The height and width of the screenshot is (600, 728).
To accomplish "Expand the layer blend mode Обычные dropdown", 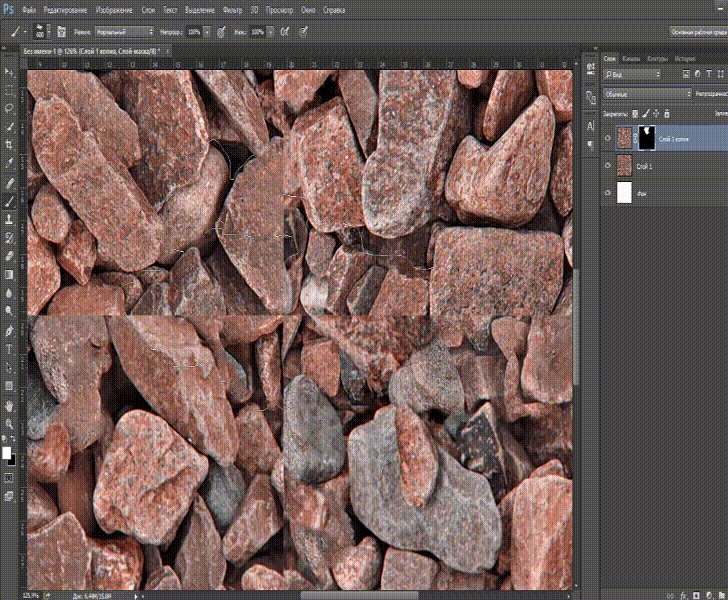I will click(x=645, y=94).
